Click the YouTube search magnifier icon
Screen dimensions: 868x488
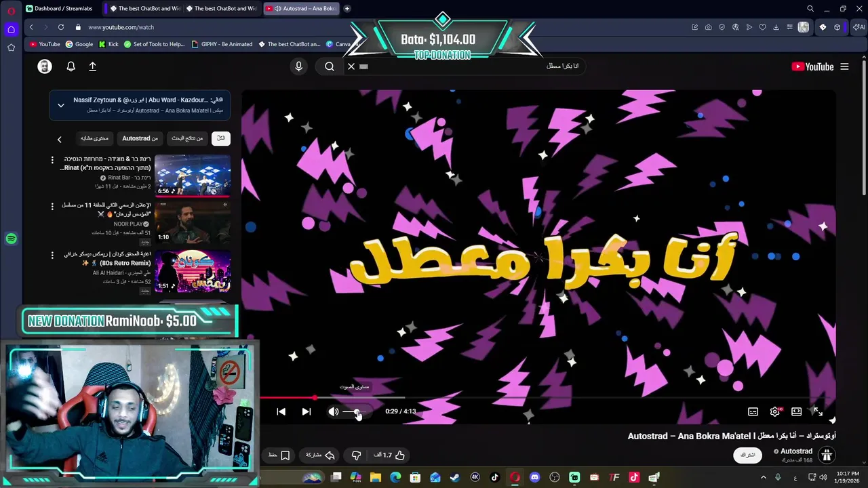tap(330, 66)
